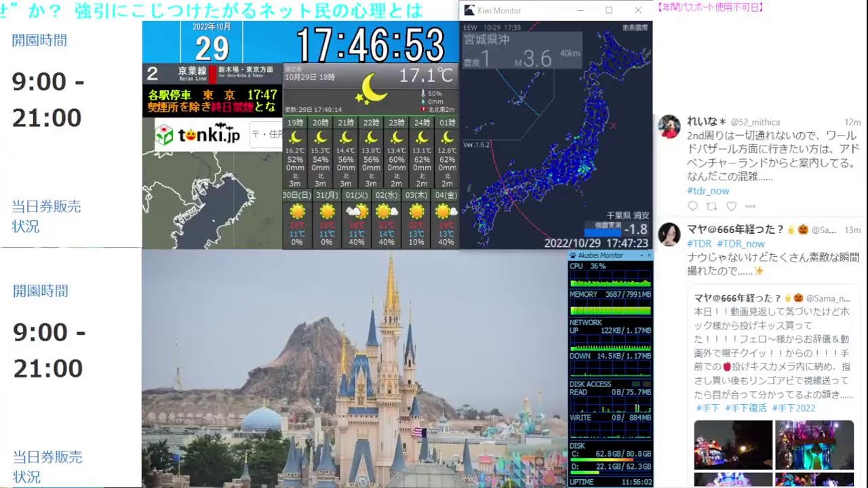The height and width of the screenshot is (488, 868).
Task: Open #TDR_now hashtag in マヤ tweet
Action: coord(741,243)
